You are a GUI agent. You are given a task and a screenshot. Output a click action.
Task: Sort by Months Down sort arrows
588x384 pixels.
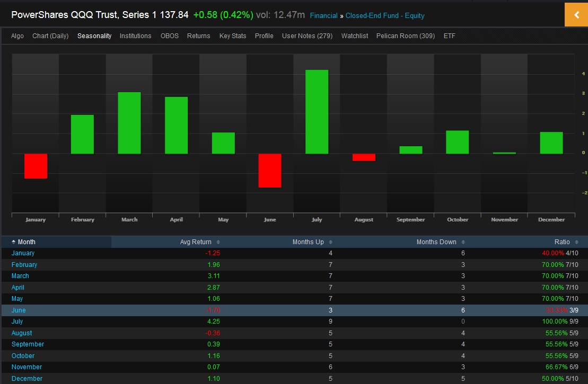tap(463, 242)
